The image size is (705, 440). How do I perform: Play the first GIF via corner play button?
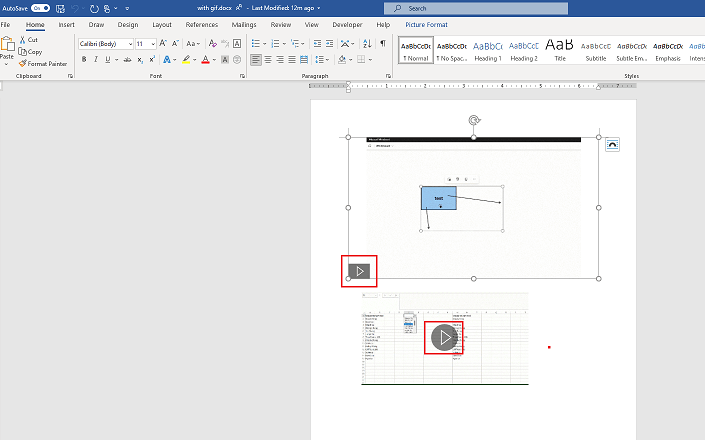tap(359, 271)
